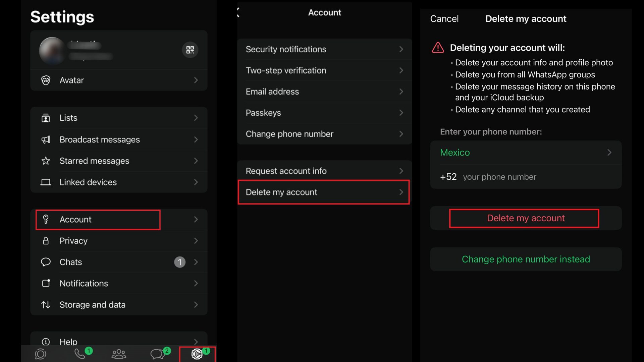Open the Storage and data row chevron
Screen dimensions: 644x362
[x=196, y=305]
